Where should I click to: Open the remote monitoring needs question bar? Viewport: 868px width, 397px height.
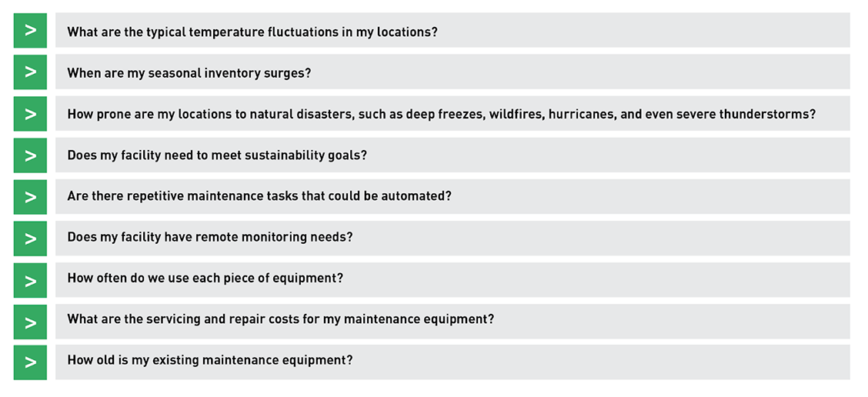(452, 239)
